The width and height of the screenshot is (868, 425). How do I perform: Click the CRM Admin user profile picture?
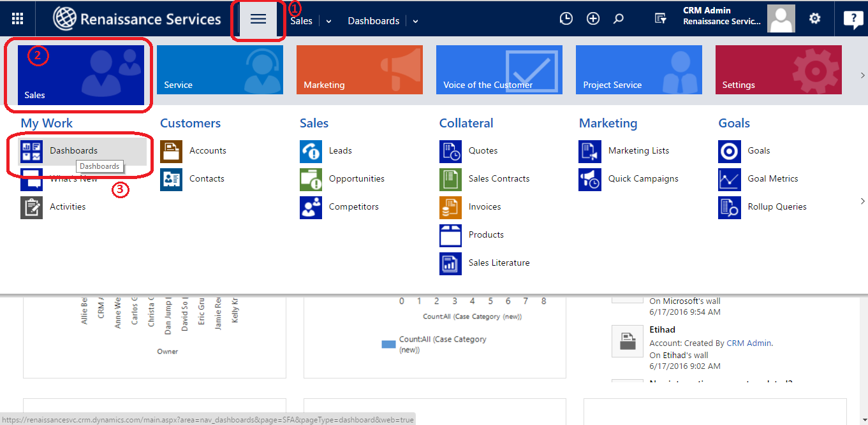click(x=781, y=18)
